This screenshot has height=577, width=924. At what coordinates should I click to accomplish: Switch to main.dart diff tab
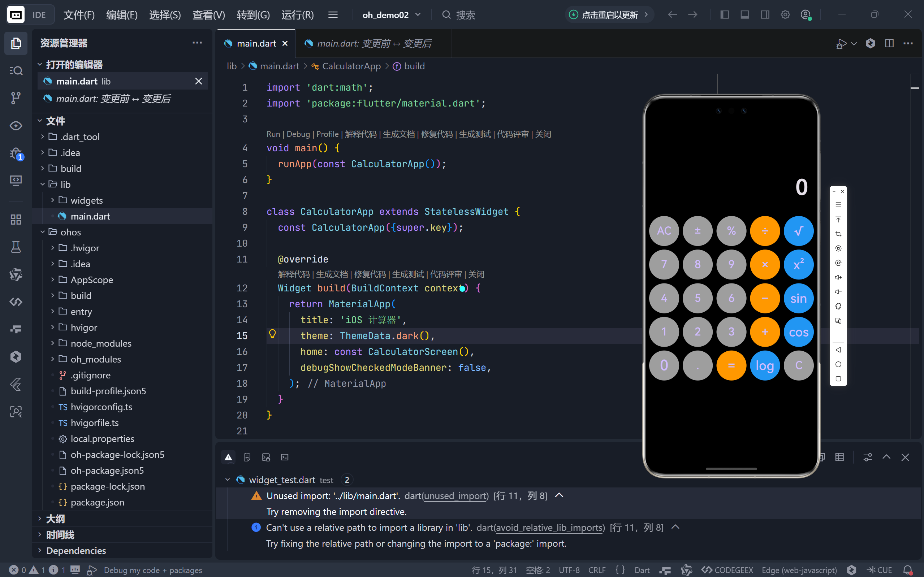tap(374, 43)
